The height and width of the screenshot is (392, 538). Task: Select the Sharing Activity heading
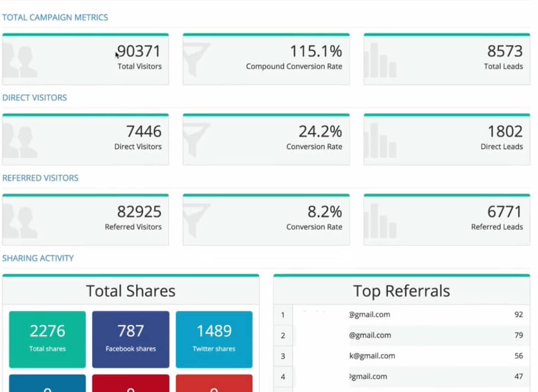pyautogui.click(x=38, y=258)
